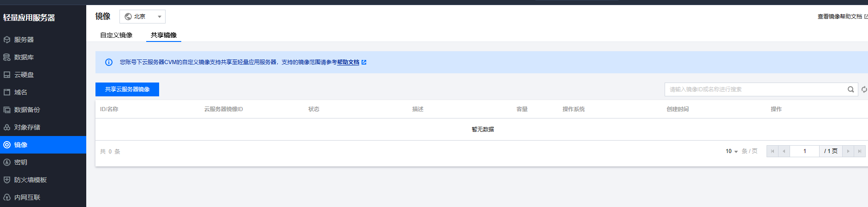
Task: Click the 轻量应用服务器 title
Action: (29, 18)
